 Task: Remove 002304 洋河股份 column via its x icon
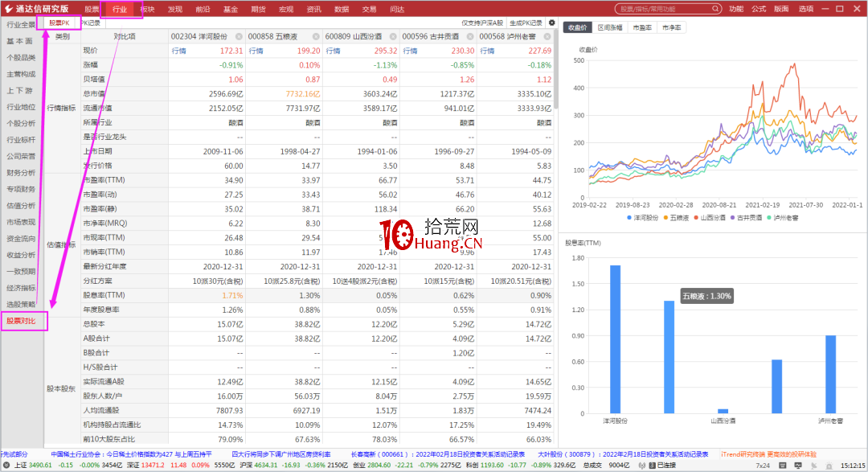click(x=239, y=36)
